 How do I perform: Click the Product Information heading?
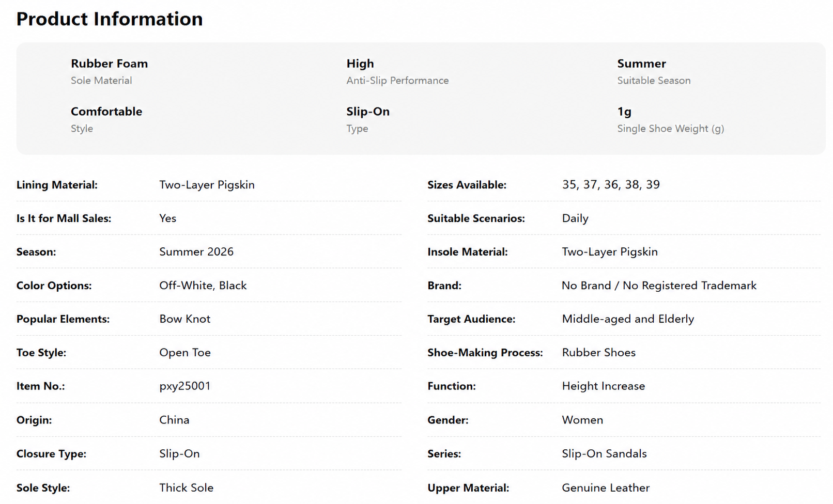tap(110, 19)
